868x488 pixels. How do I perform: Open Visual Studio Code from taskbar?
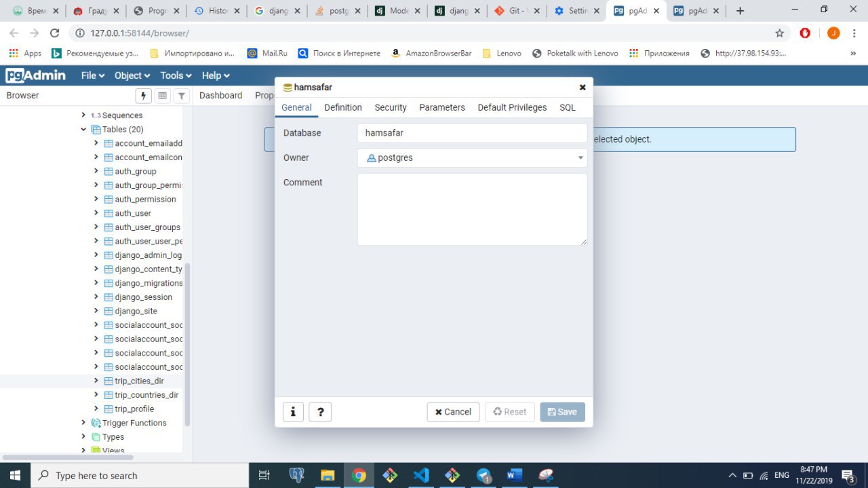tap(421, 475)
